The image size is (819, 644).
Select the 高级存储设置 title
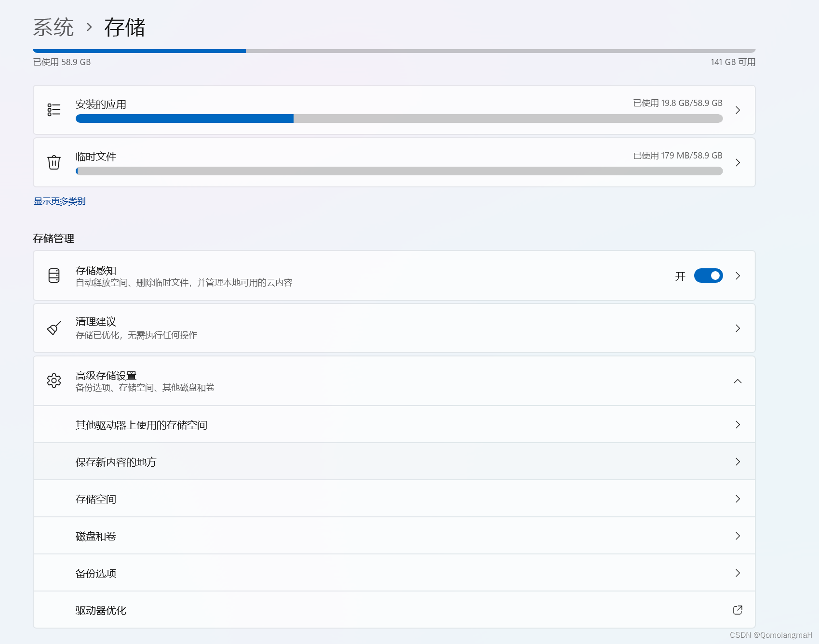[106, 375]
